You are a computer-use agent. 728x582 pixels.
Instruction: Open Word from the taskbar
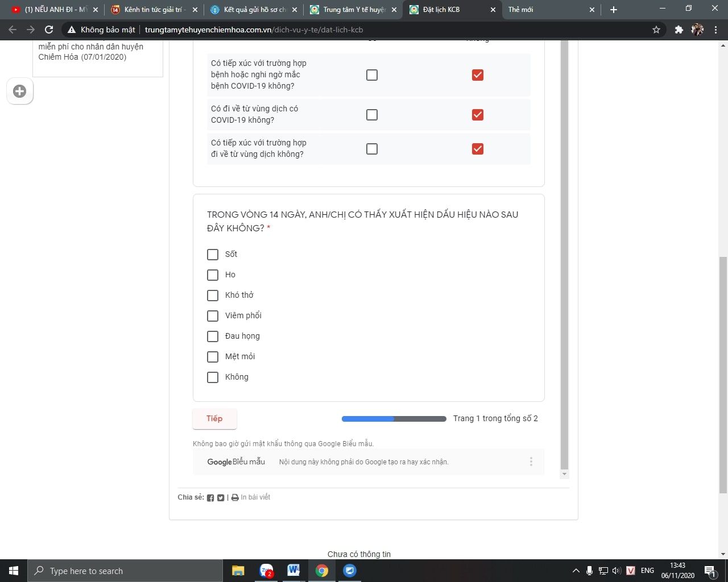pyautogui.click(x=293, y=571)
